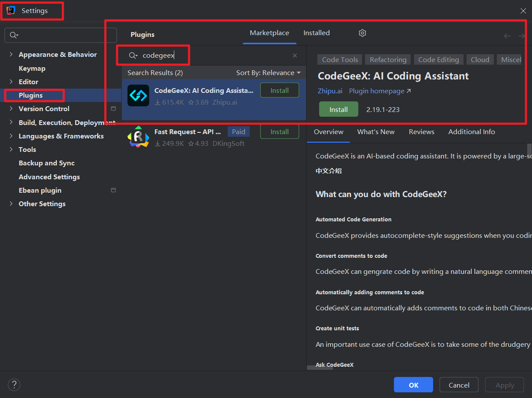This screenshot has width=532, height=398.
Task: Clear the plugin search with X icon
Action: (295, 56)
